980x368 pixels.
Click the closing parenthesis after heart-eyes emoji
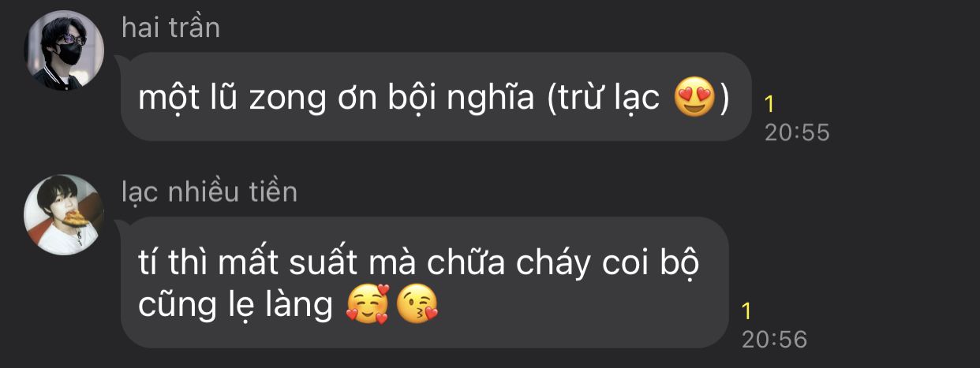[x=724, y=99]
